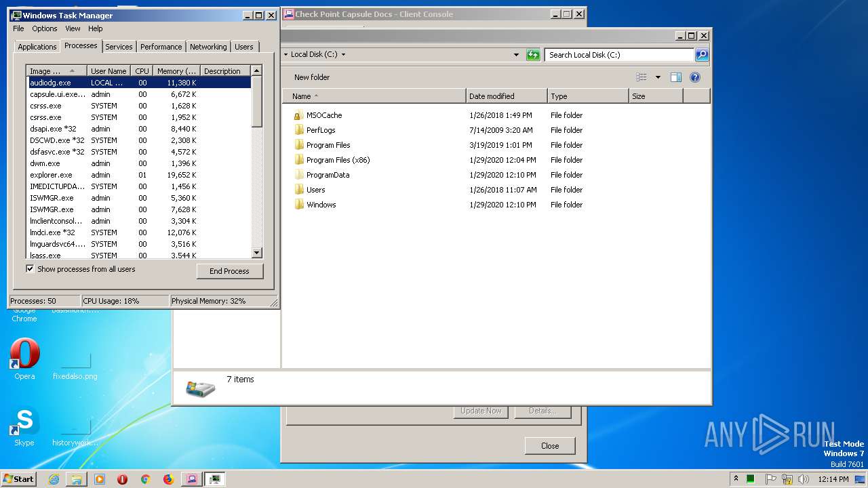Open the Opera desktop shortcut

(x=24, y=359)
